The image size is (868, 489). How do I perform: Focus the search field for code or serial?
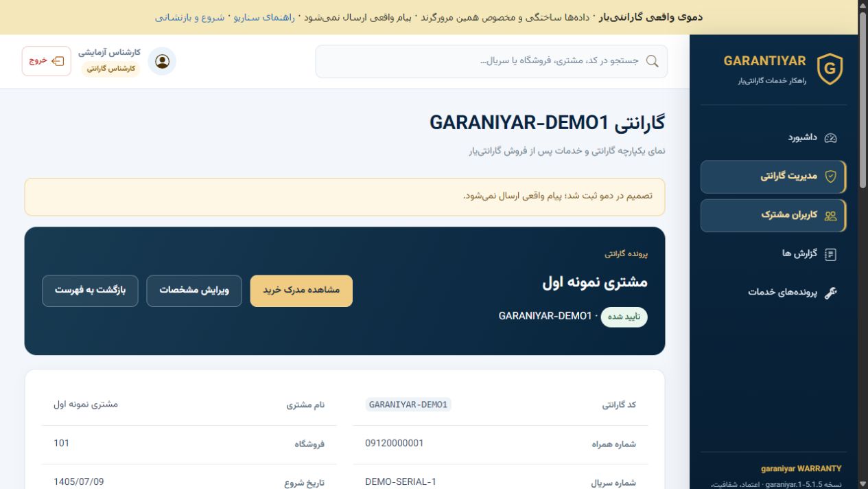tap(491, 61)
